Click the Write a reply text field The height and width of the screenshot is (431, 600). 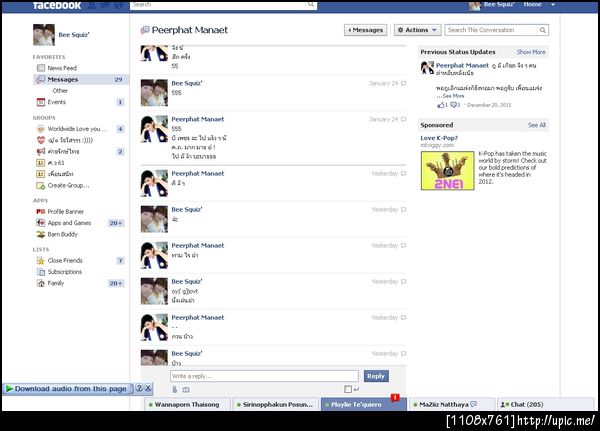click(264, 376)
